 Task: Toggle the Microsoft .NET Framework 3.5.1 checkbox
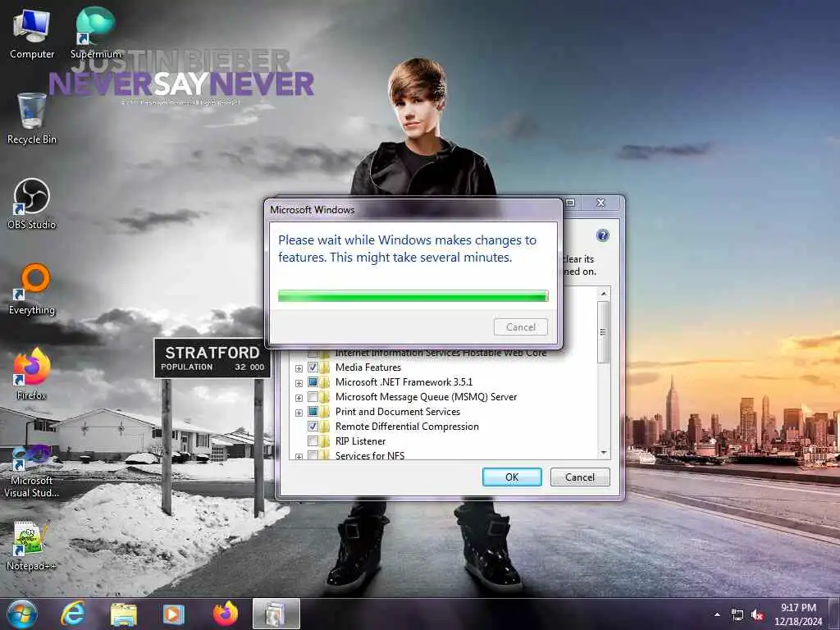click(313, 382)
